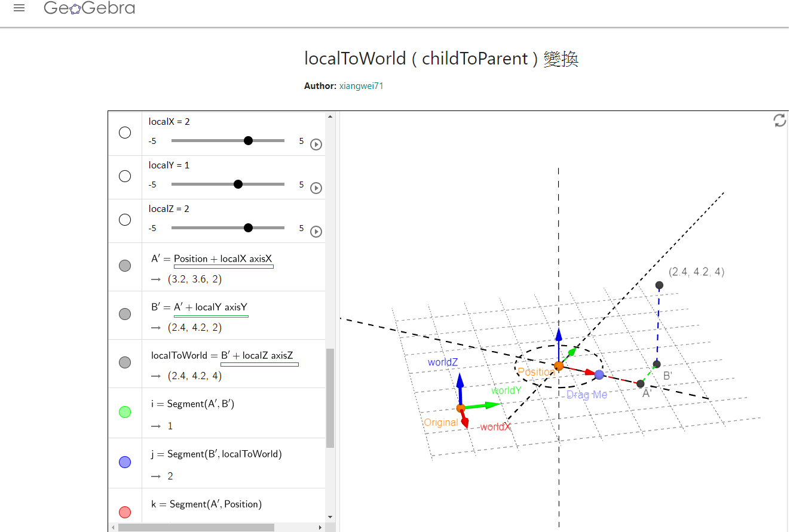Start animating the localZ slider

tap(316, 231)
